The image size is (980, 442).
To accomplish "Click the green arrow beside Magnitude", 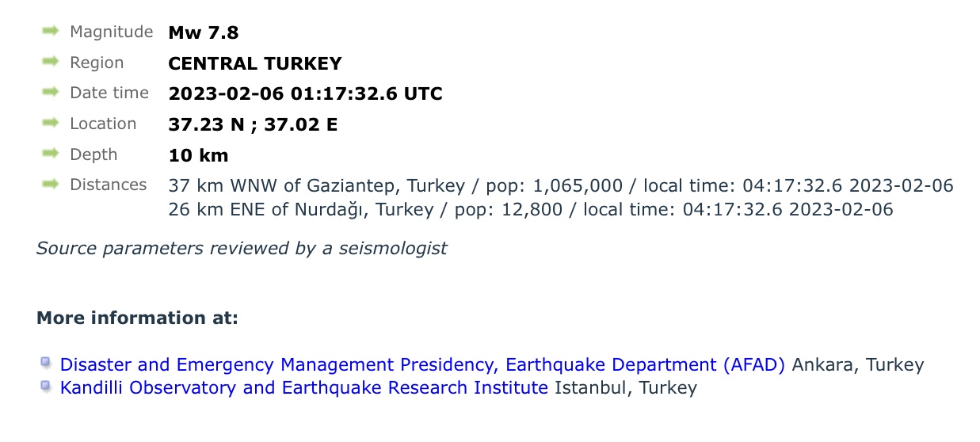I will tap(51, 32).
